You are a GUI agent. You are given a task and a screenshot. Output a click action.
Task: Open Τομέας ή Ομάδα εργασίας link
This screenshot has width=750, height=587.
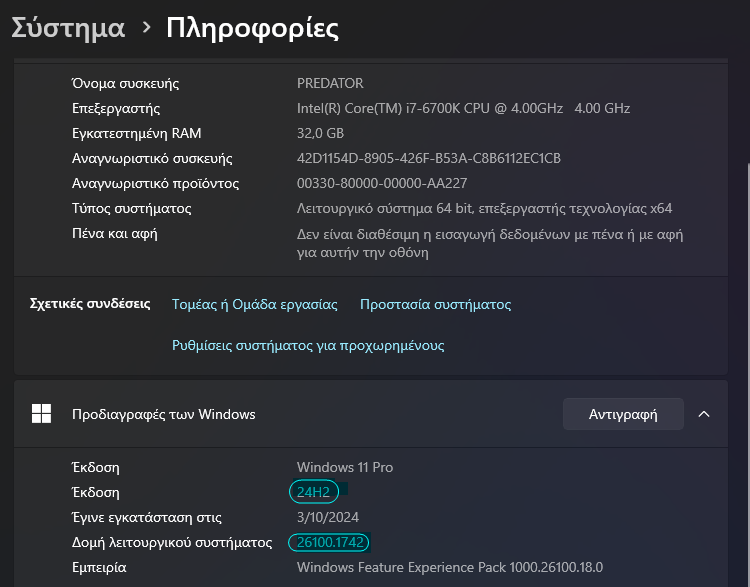coord(254,304)
